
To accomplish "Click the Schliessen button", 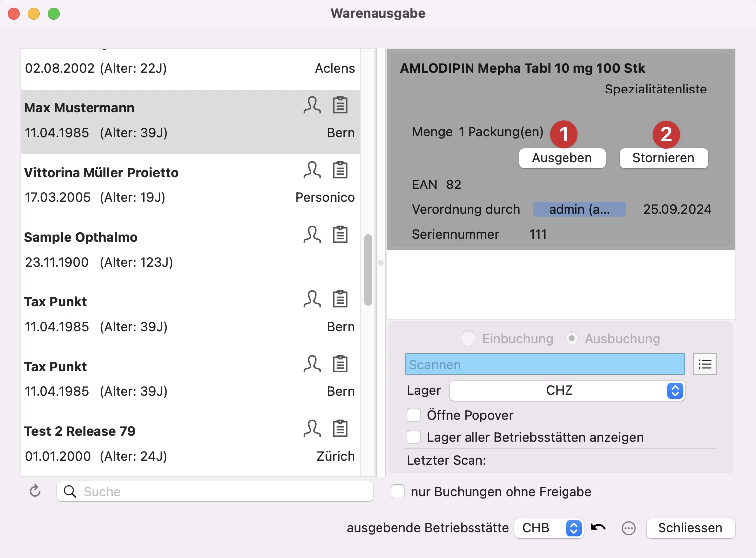I will coord(690,528).
